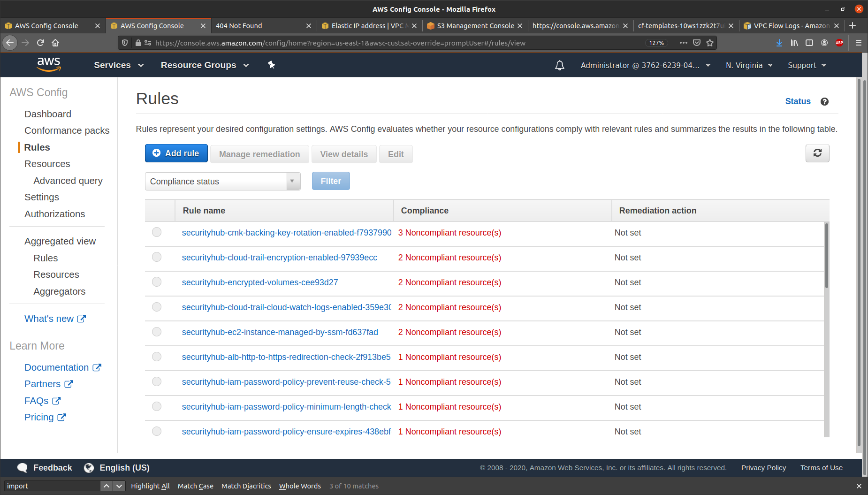The image size is (868, 495).
Task: Toggle Match Case in find bar
Action: pos(196,486)
